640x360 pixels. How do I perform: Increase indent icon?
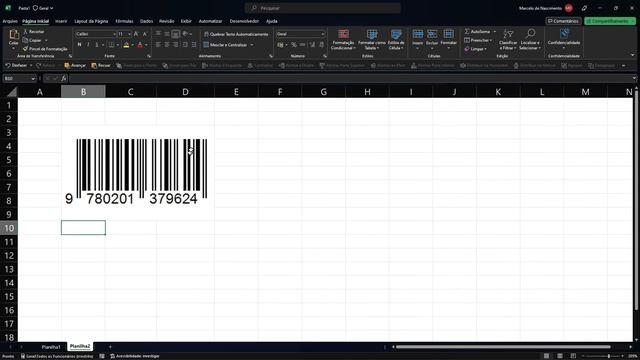194,45
